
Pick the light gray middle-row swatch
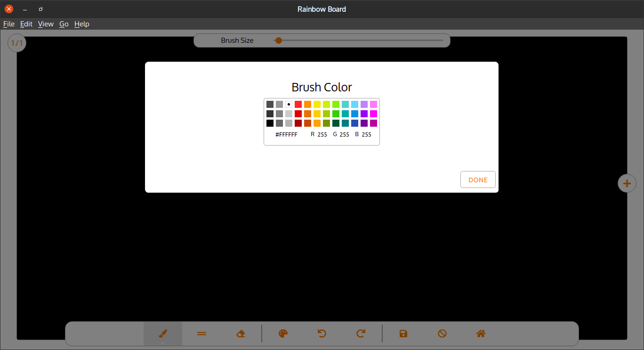click(x=289, y=114)
